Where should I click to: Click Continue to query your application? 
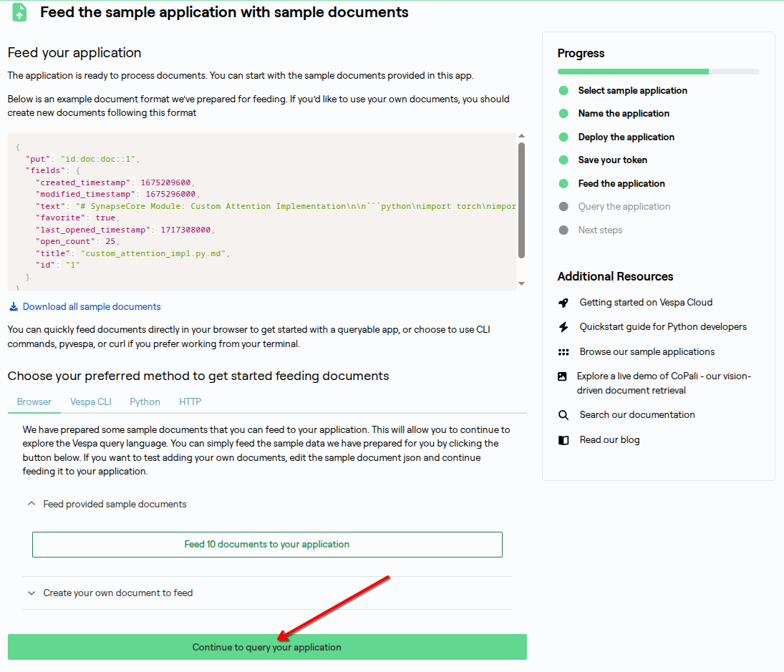[267, 647]
